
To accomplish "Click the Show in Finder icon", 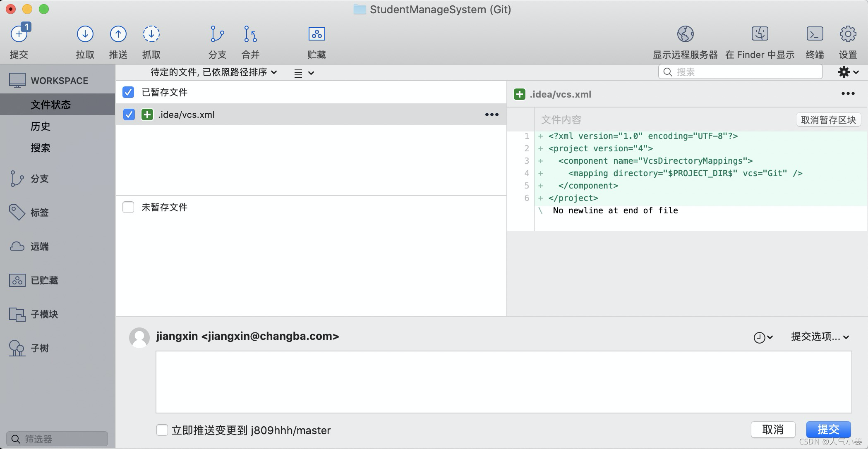I will coord(760,34).
